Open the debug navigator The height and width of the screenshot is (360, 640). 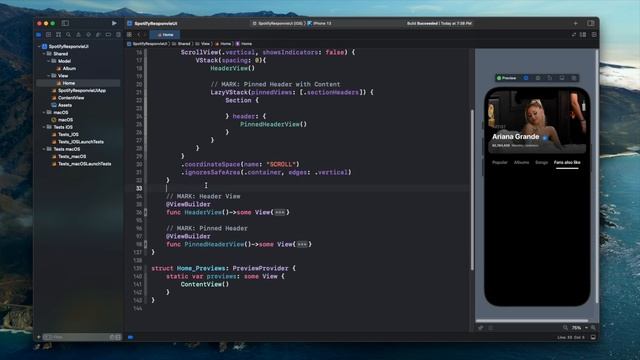point(98,35)
